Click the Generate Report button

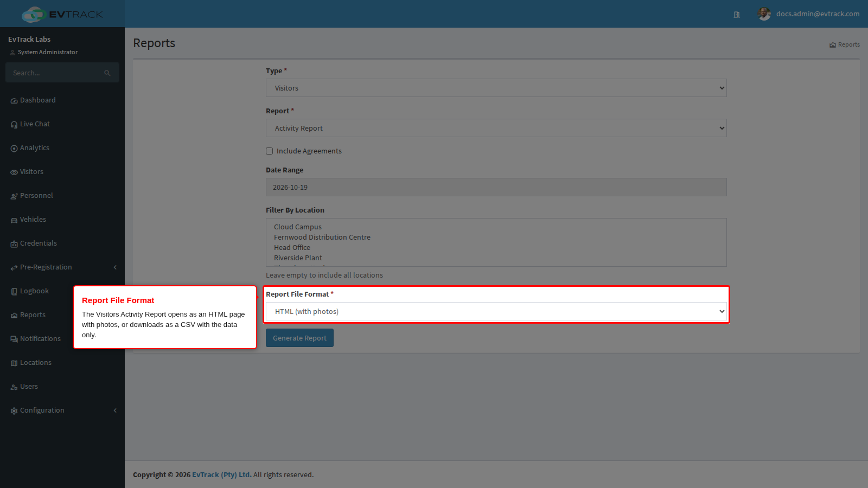click(299, 338)
